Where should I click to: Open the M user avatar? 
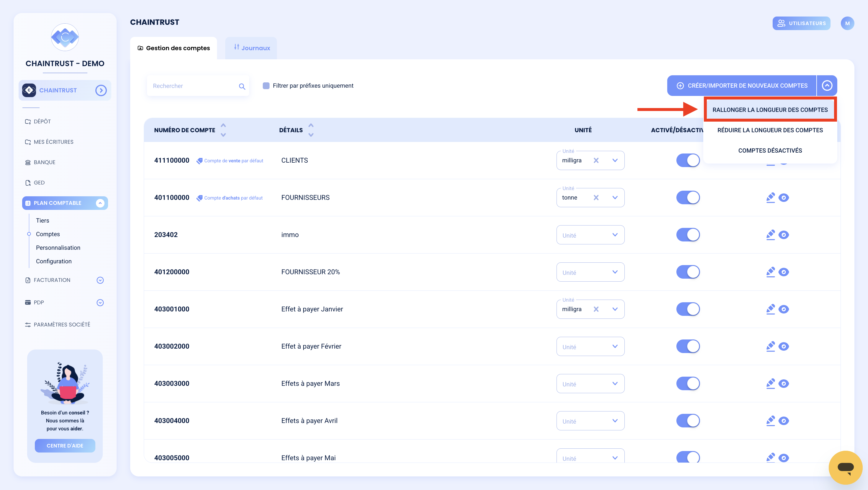coord(847,23)
